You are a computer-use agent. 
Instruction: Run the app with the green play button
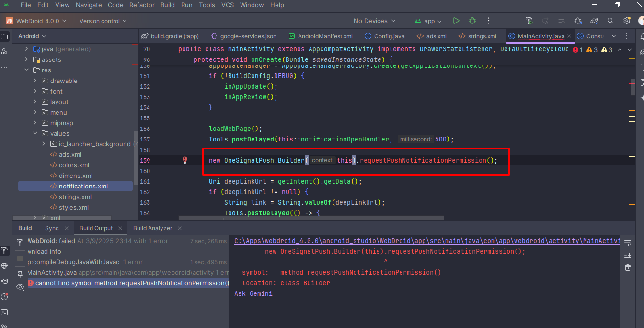click(456, 21)
